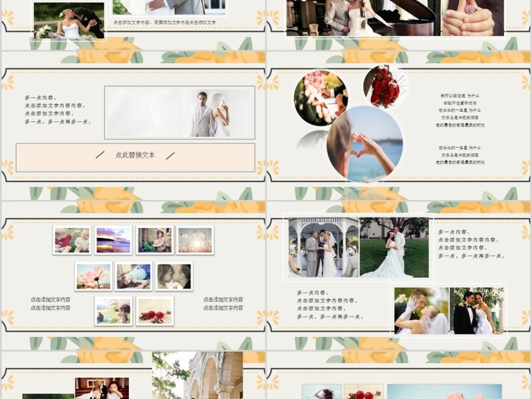Screen dimensions: 532x399
Task: Select the tuxedo couple photo bottom right
Action: [475, 309]
